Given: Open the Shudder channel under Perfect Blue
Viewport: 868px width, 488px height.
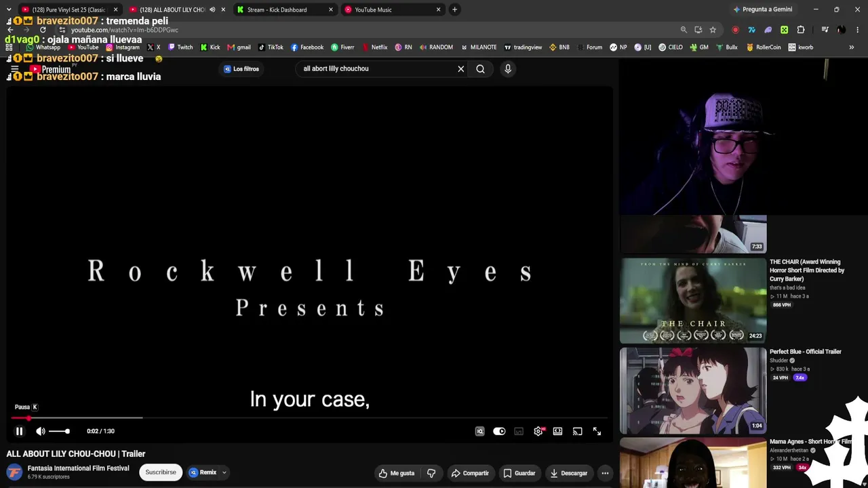Looking at the screenshot, I should [778, 361].
